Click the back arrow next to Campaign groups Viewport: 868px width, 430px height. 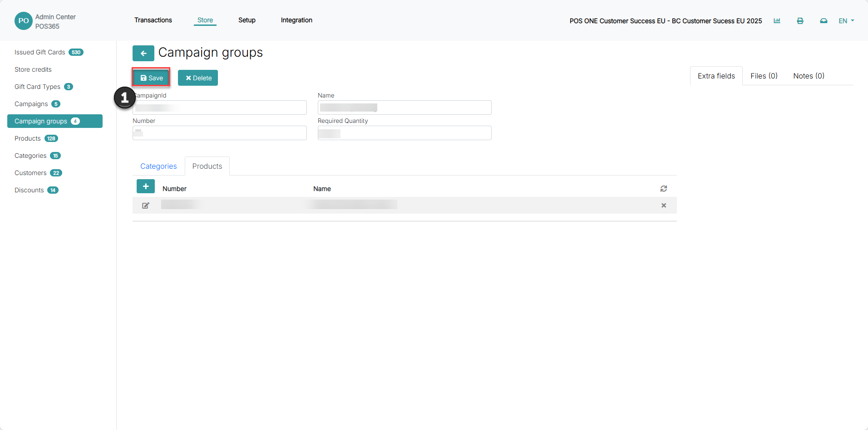pyautogui.click(x=143, y=54)
